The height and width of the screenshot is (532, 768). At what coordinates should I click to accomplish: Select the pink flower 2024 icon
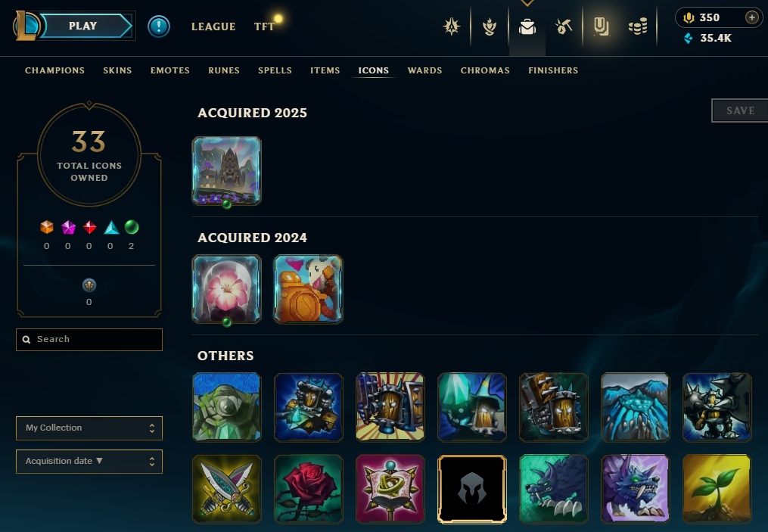pyautogui.click(x=227, y=289)
